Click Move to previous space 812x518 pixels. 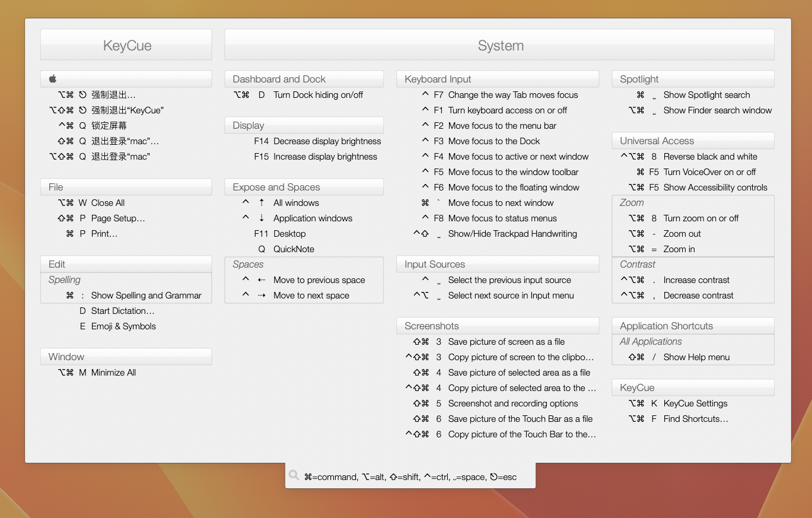point(304,280)
